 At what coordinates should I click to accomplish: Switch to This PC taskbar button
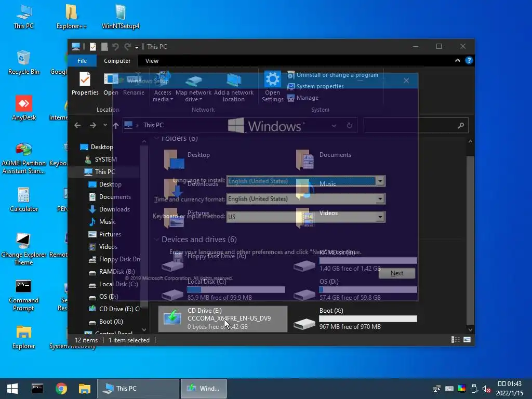[x=138, y=389]
